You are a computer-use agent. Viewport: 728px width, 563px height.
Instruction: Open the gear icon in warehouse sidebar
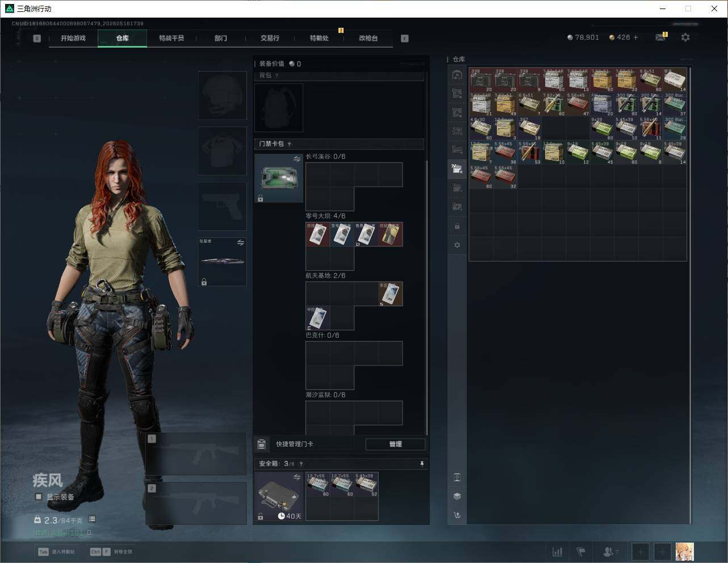pyautogui.click(x=457, y=245)
